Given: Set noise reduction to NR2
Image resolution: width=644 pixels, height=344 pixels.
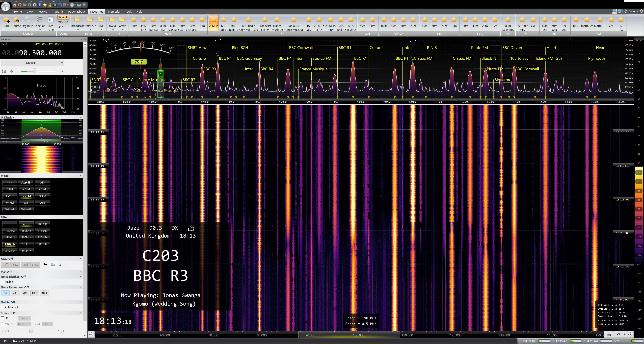Looking at the screenshot, I should click(x=25, y=293).
